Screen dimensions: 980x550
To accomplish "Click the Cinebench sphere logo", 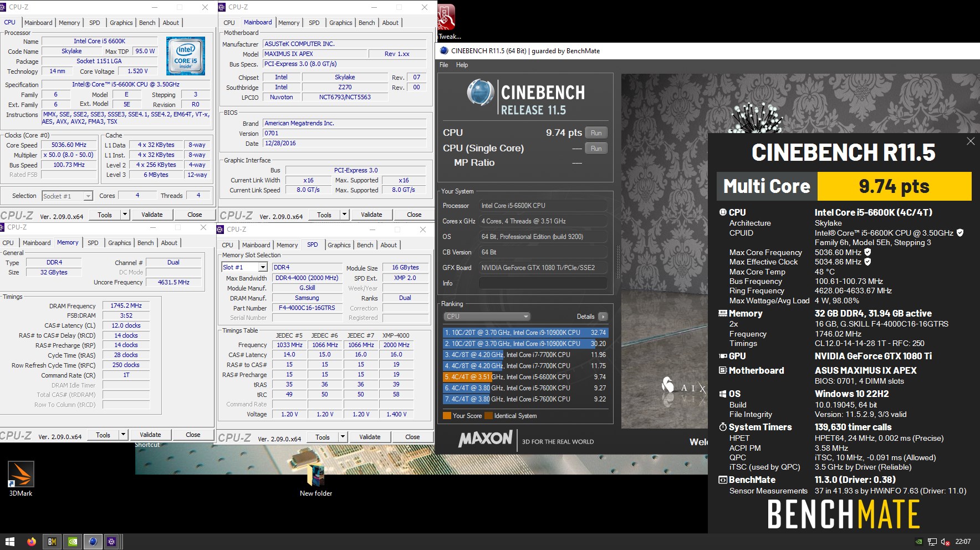I will point(480,92).
